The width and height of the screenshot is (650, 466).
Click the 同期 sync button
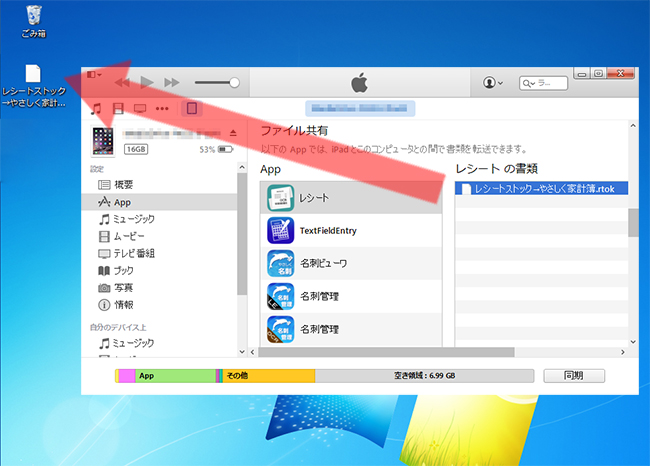(574, 376)
